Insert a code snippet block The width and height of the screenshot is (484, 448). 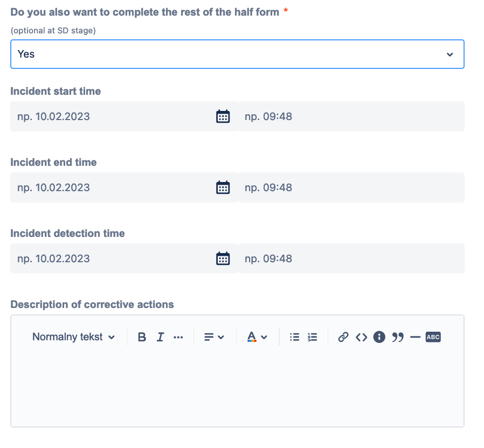click(x=361, y=337)
